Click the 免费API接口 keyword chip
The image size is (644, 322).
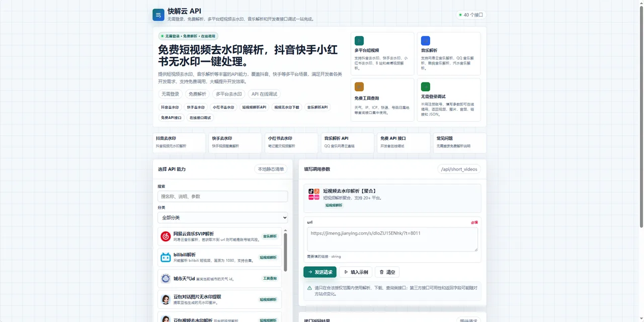click(172, 118)
